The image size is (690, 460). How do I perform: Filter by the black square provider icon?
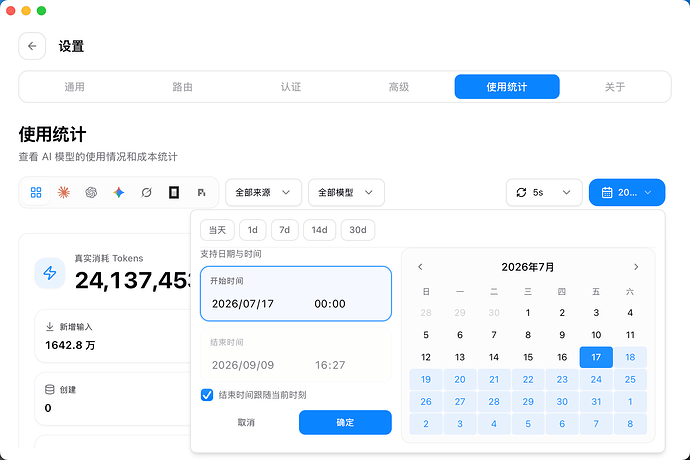pos(174,192)
